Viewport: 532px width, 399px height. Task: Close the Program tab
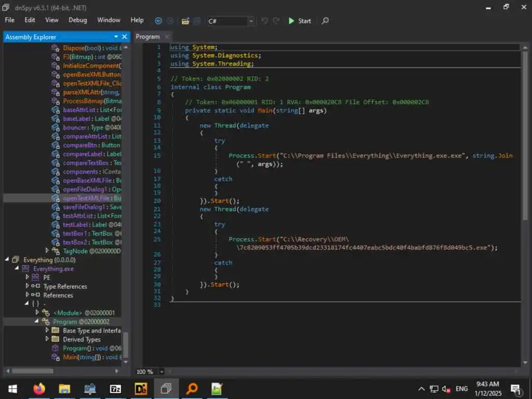tap(167, 37)
